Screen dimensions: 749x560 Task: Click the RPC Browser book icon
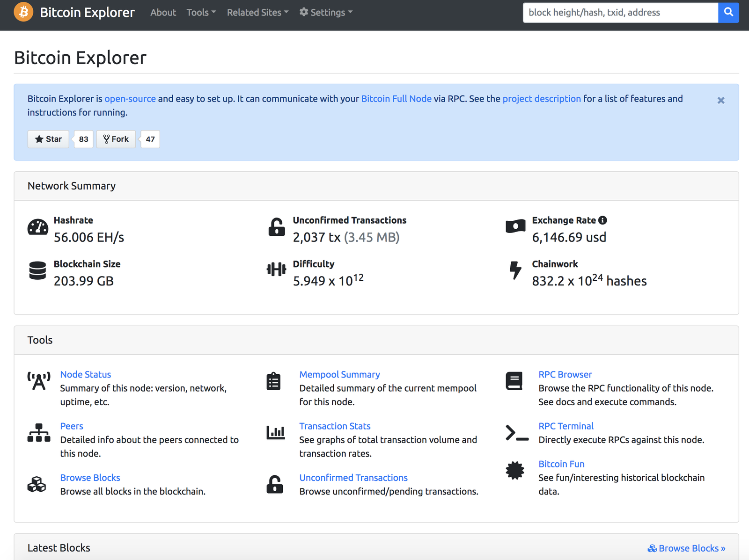point(514,381)
